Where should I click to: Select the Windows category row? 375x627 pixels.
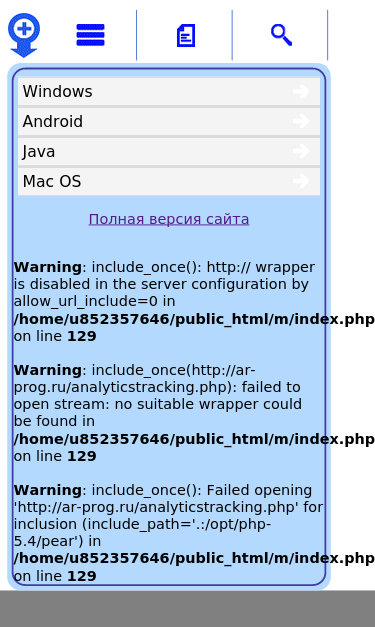(x=169, y=92)
